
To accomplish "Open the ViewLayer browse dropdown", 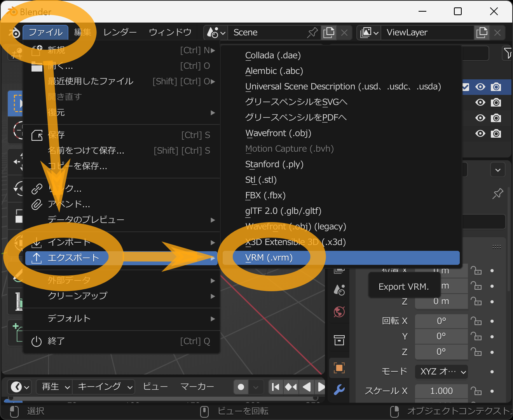I will tap(369, 32).
